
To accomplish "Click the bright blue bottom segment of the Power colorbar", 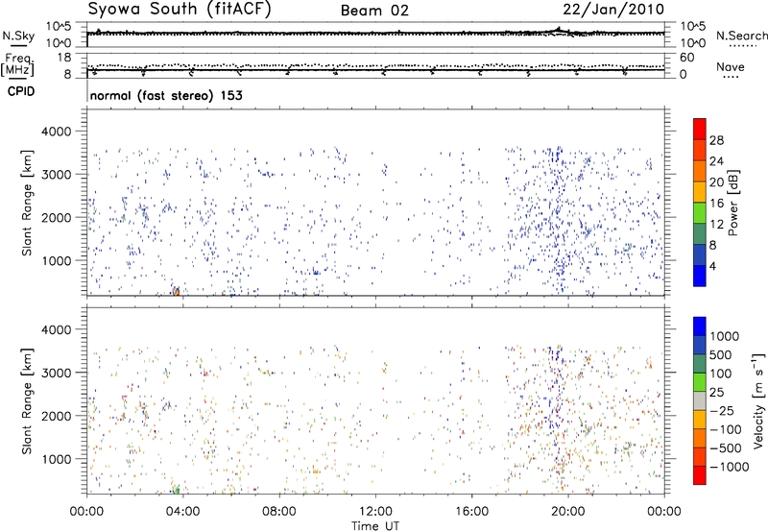I will tap(700, 276).
